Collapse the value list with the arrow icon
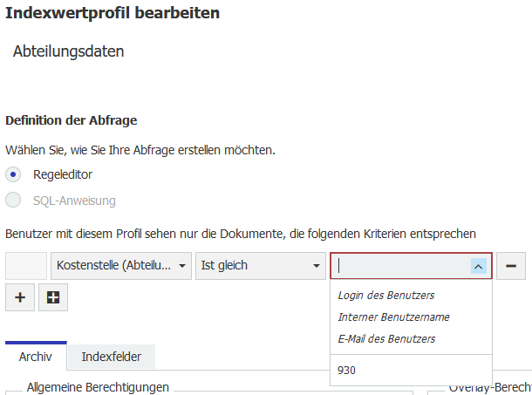Viewport: 532px width, 395px height. point(478,267)
